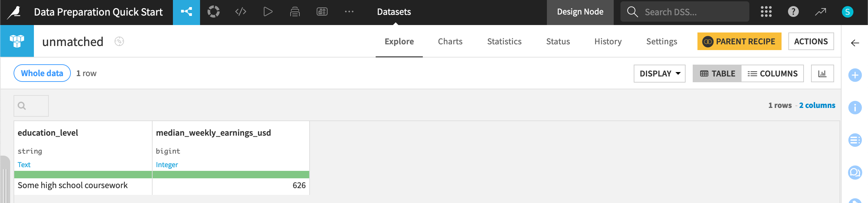The image size is (868, 203).
Task: Open the circular Visual Analyses icon
Action: (x=214, y=12)
